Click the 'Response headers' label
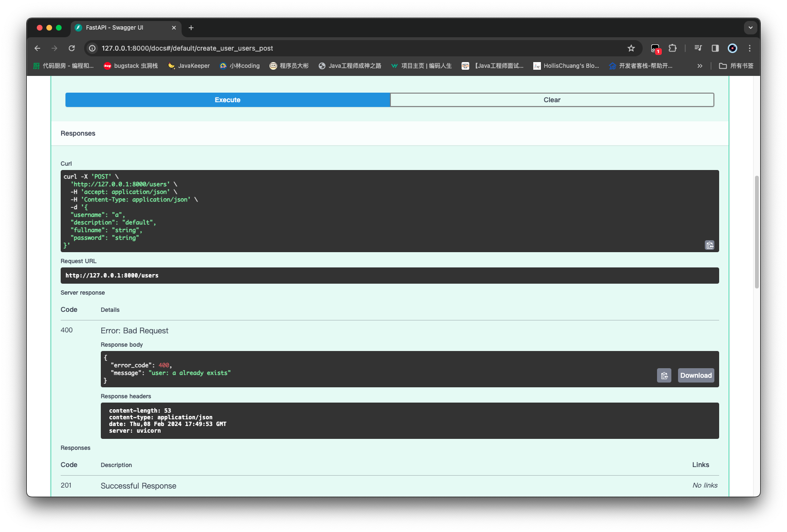Viewport: 787px width, 532px height. tap(126, 396)
